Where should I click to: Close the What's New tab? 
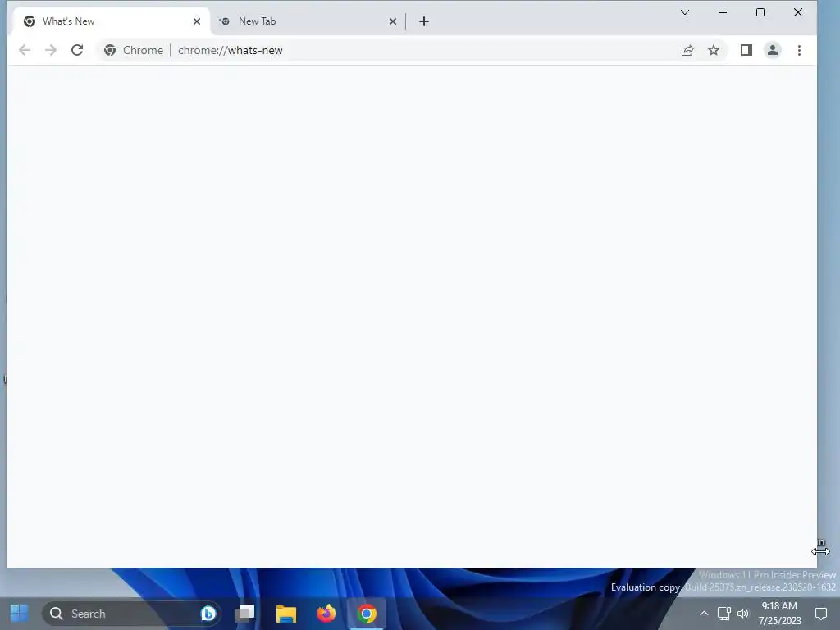[197, 21]
